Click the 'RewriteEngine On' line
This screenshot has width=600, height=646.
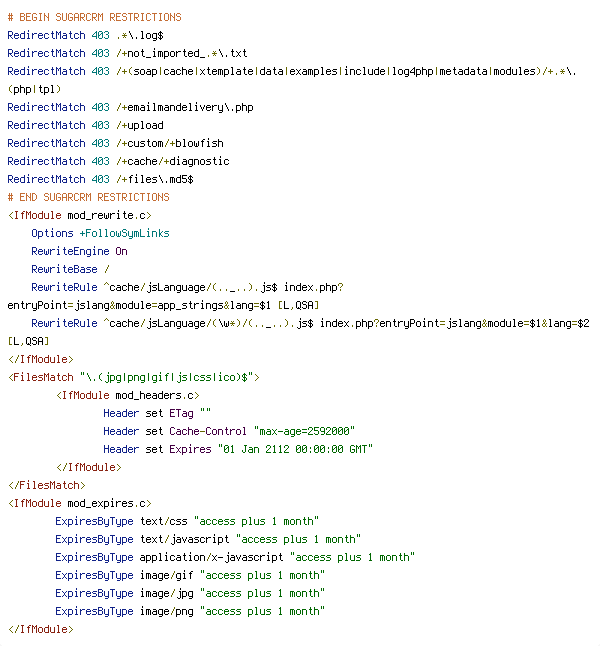tap(80, 251)
